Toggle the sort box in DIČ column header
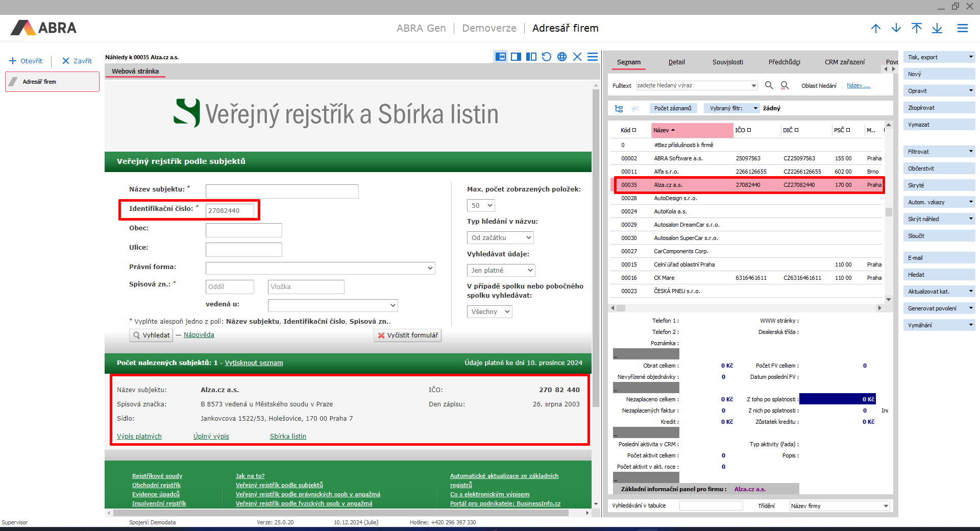The width and height of the screenshot is (980, 531). coord(796,130)
